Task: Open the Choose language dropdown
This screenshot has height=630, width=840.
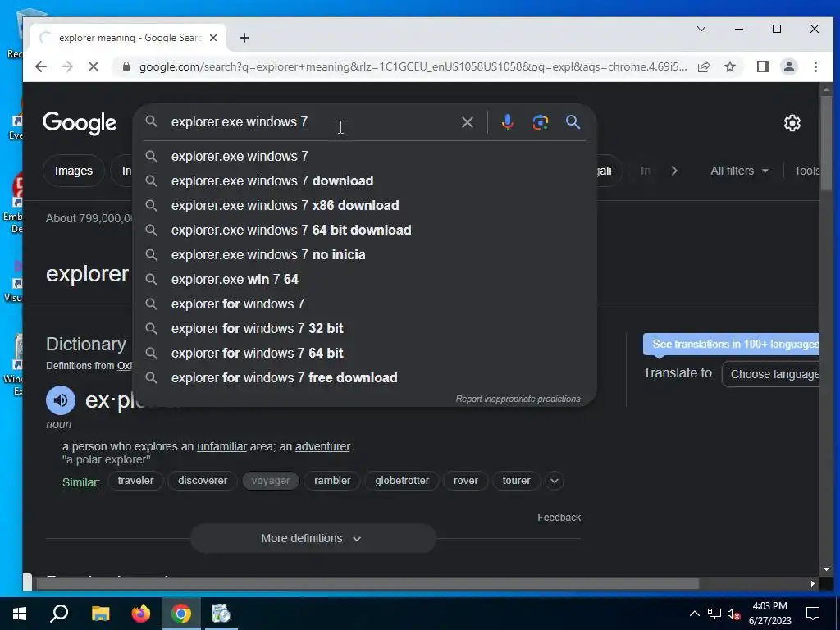Action: (771, 374)
